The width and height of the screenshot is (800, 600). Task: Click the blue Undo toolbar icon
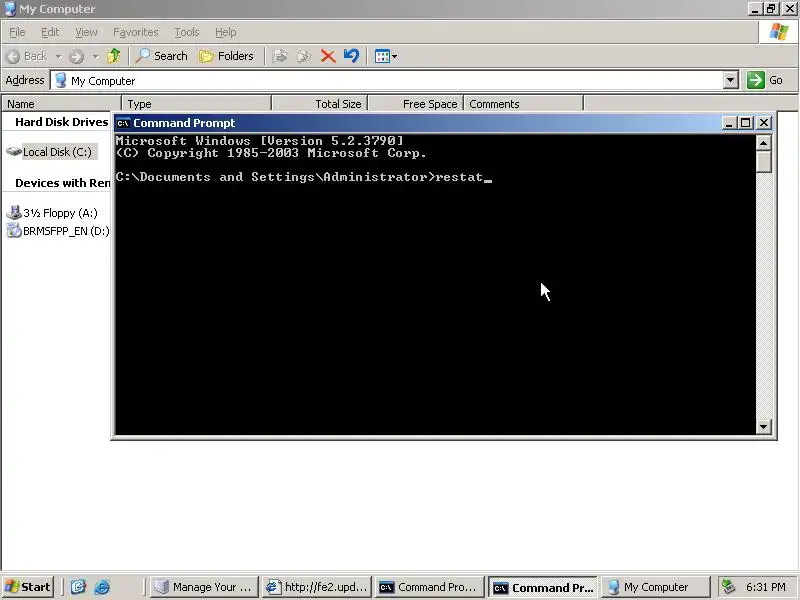point(351,56)
